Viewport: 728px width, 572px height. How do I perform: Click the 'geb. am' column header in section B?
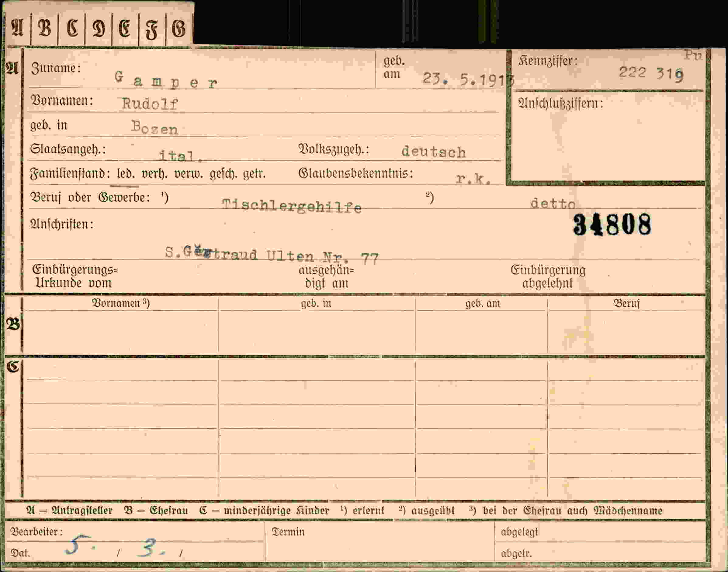tap(483, 303)
